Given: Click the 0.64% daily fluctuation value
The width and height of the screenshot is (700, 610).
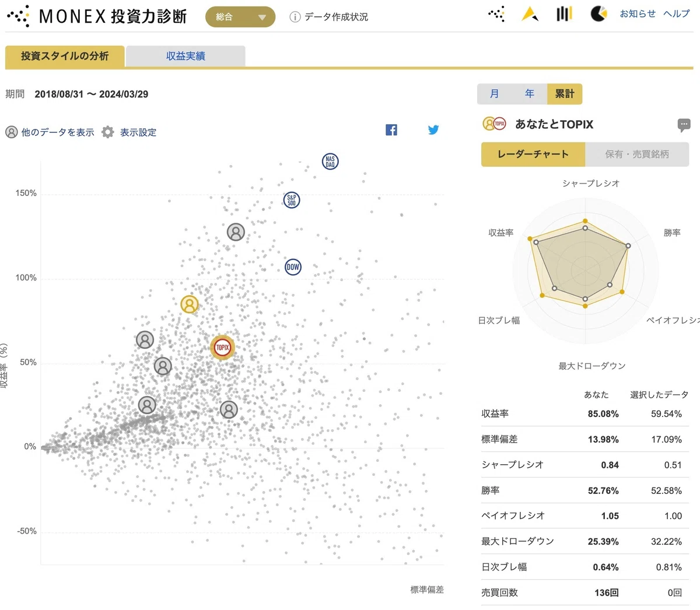Looking at the screenshot, I should click(x=606, y=567).
